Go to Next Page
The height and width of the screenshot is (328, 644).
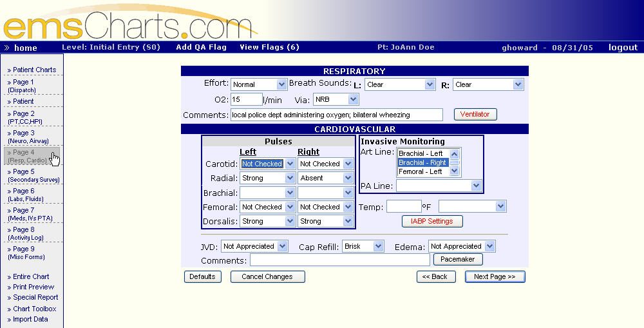[x=495, y=276]
